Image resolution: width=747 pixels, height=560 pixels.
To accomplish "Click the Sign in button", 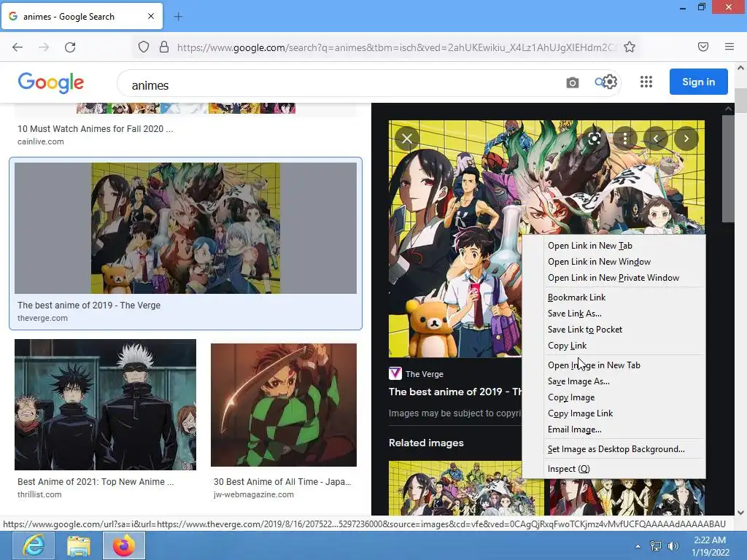I will [x=698, y=82].
